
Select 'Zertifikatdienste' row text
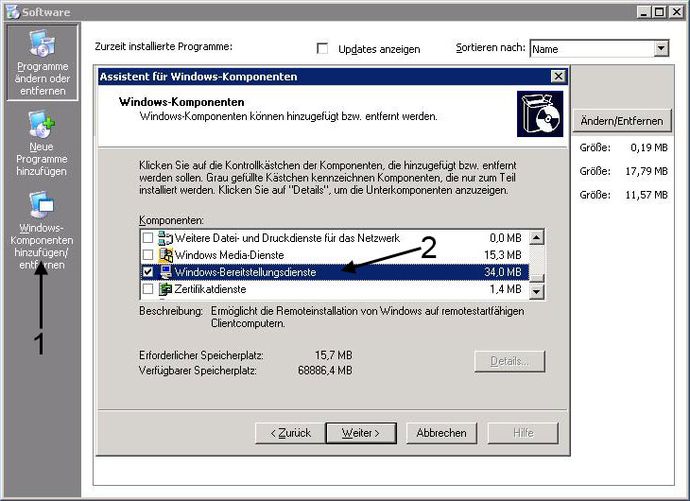[210, 289]
